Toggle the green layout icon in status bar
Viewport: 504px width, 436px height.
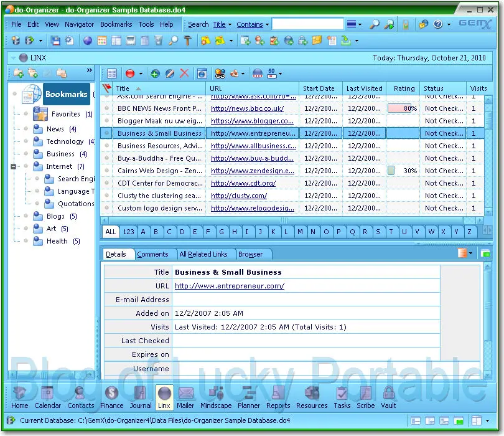(459, 420)
